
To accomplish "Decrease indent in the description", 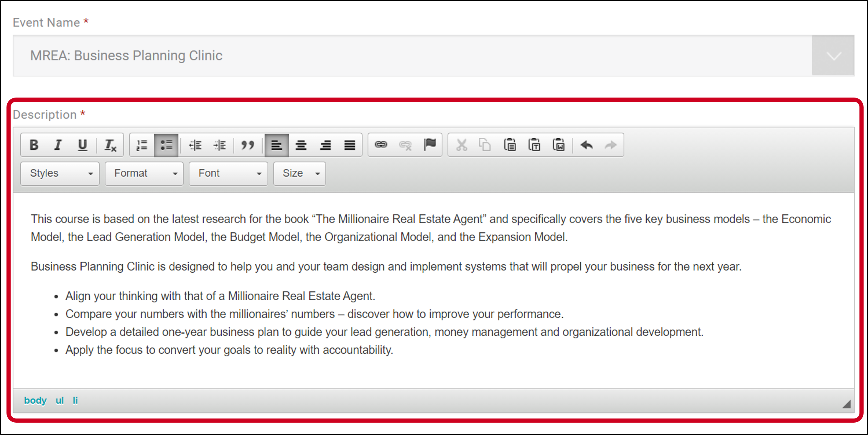I will 195,145.
